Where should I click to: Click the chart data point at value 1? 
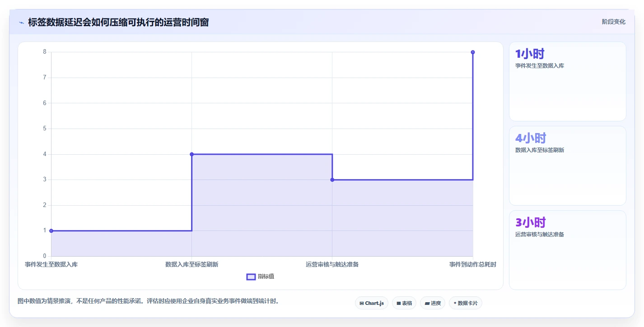click(51, 230)
